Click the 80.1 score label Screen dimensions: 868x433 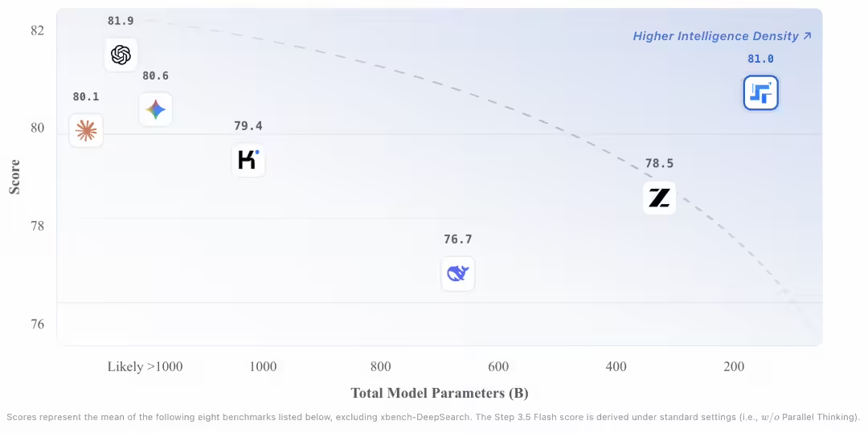tap(86, 96)
